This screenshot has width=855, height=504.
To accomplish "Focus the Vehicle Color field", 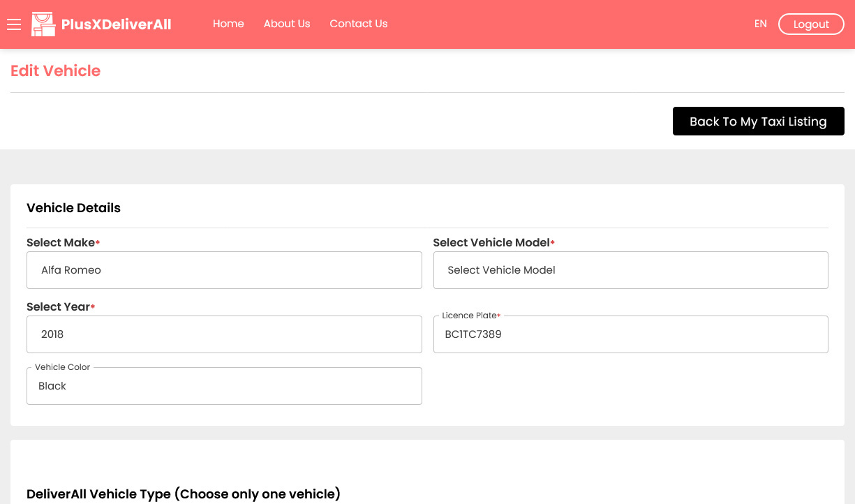I will [x=224, y=386].
